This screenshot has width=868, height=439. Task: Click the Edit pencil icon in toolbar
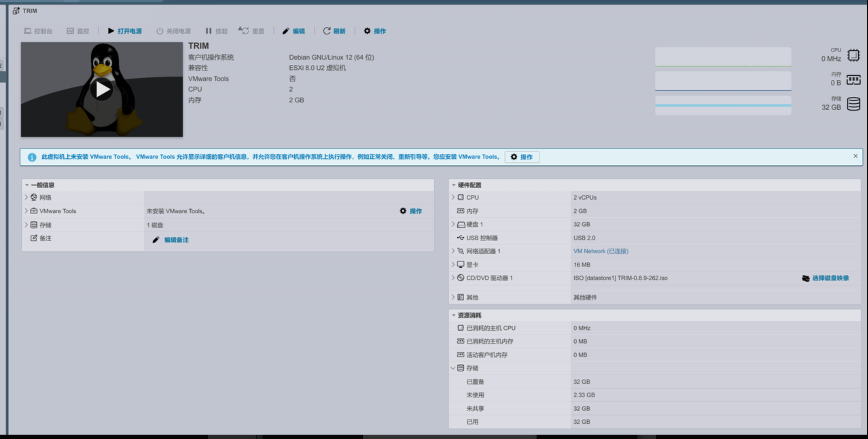(x=286, y=31)
